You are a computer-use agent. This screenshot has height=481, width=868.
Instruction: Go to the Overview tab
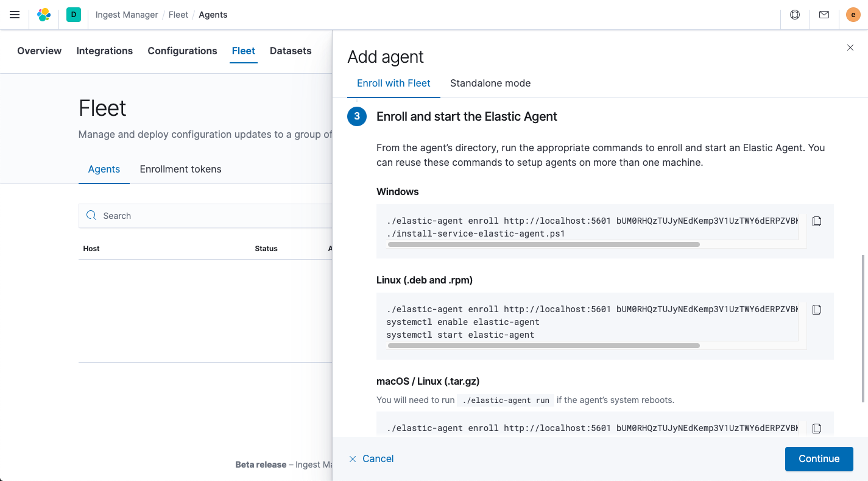click(x=39, y=51)
